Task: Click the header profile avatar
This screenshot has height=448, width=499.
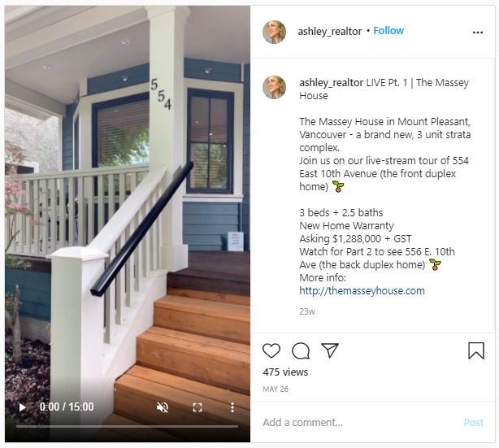Action: point(274,32)
